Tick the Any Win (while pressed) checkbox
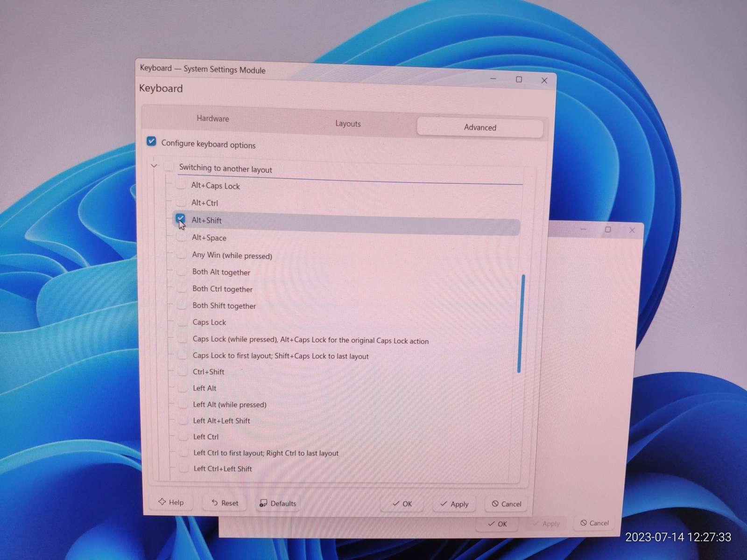The image size is (747, 560). pyautogui.click(x=181, y=254)
